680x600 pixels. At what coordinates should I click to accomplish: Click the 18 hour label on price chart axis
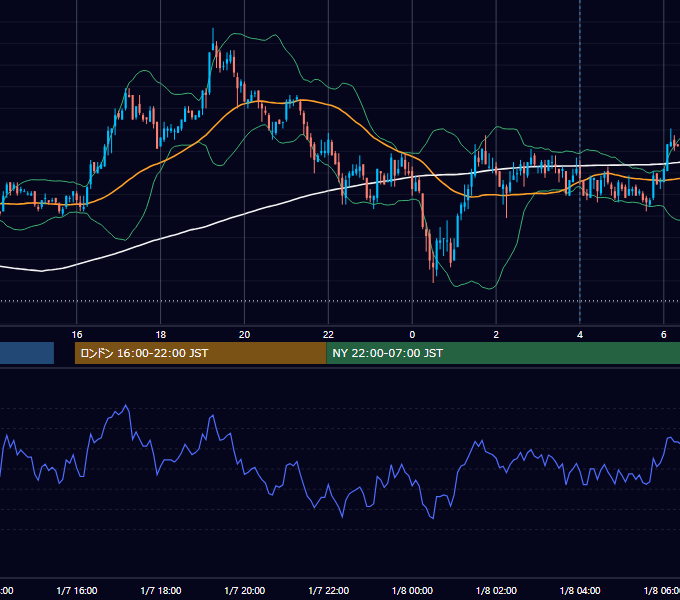point(160,335)
